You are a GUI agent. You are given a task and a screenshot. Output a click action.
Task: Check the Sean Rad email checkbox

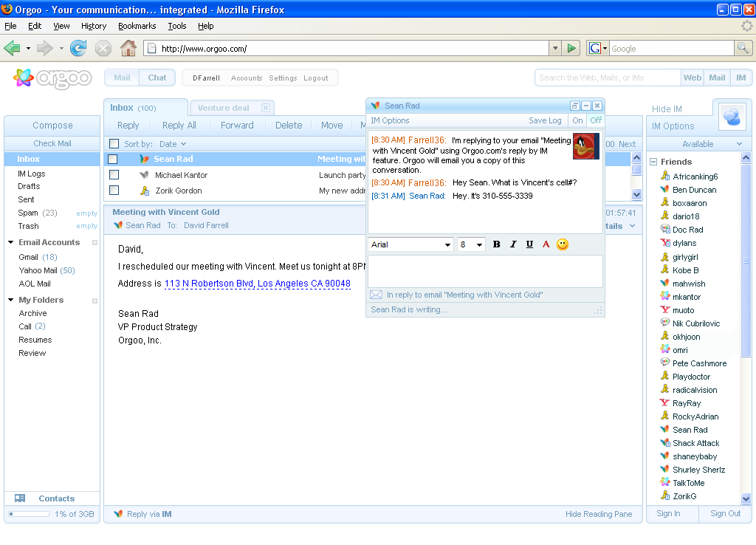[x=114, y=160]
